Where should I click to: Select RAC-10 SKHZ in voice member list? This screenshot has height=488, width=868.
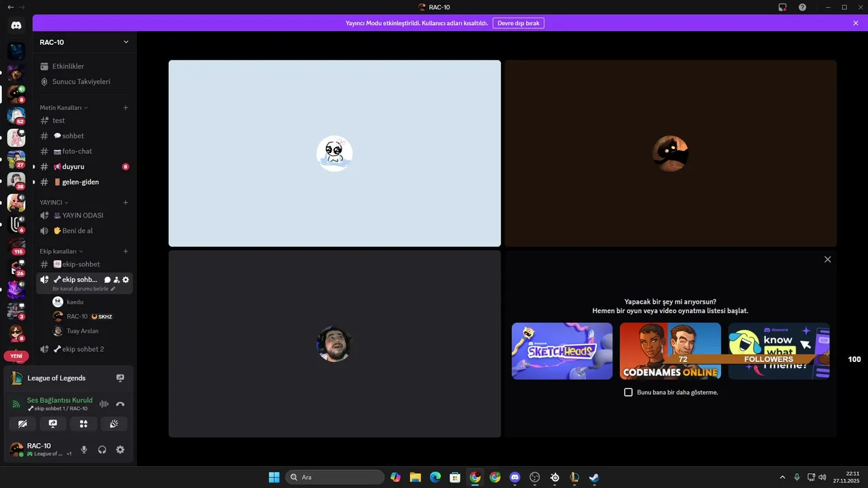pos(91,317)
